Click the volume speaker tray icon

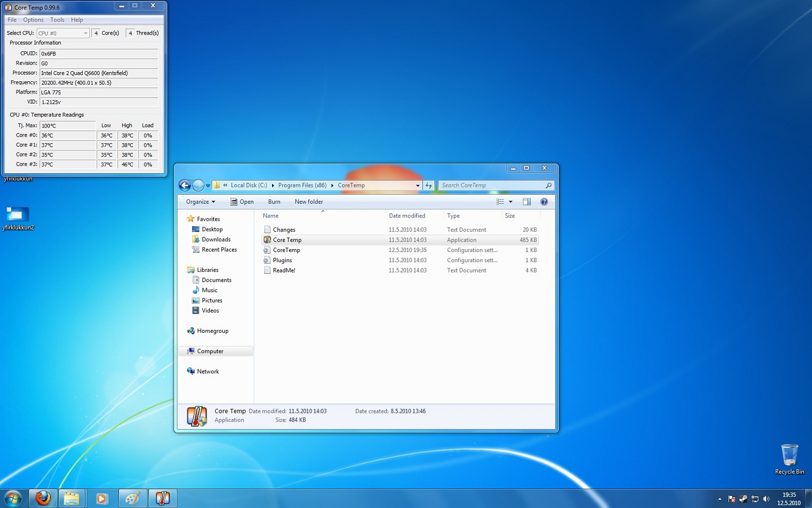(766, 499)
